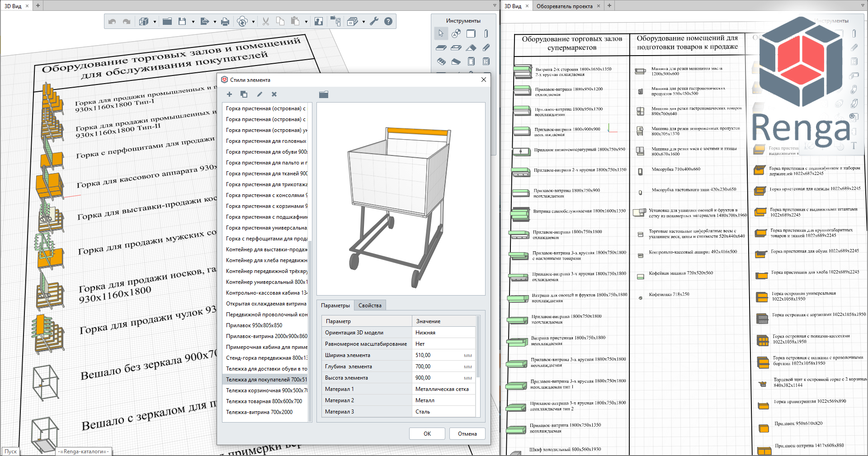The image size is (868, 456).
Task: Rename style with the pencil icon
Action: (x=259, y=94)
